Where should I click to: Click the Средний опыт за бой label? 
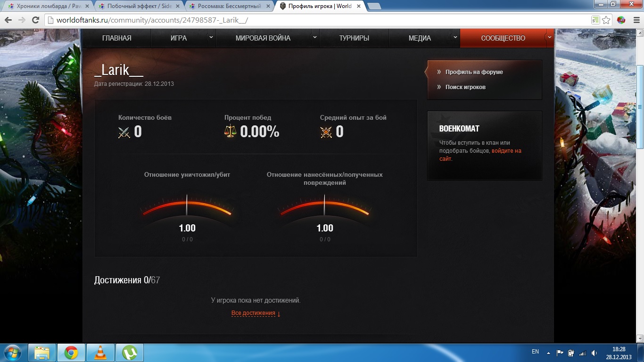click(353, 117)
